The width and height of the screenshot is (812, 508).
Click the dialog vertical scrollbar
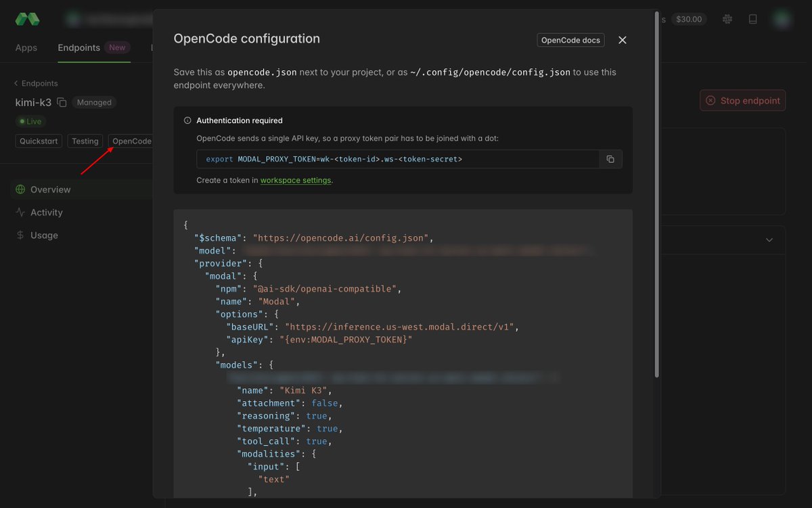tap(656, 194)
